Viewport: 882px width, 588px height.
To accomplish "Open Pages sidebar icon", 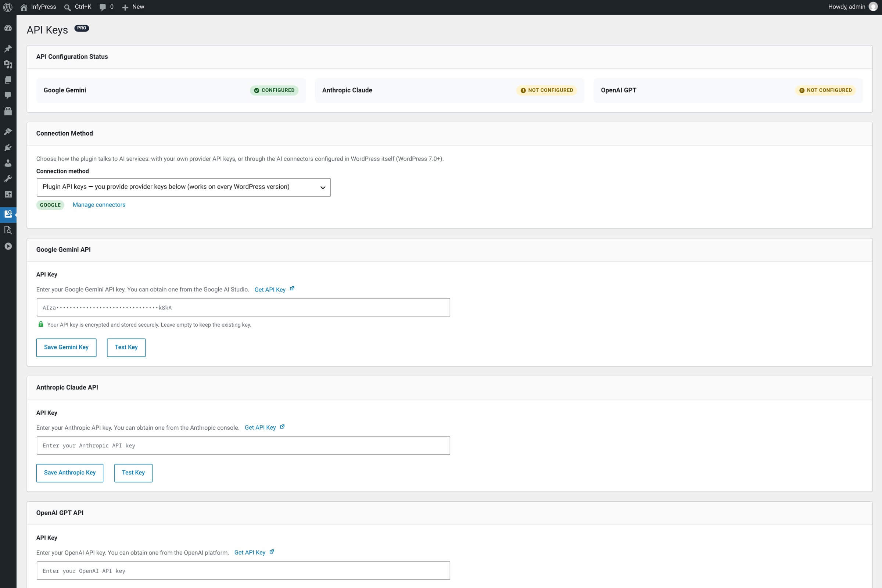I will tap(8, 80).
